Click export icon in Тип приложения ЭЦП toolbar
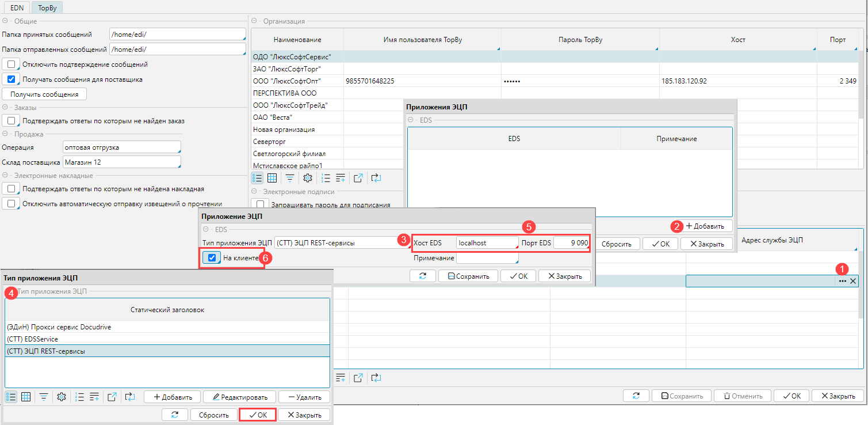The width and height of the screenshot is (868, 425). pyautogui.click(x=113, y=397)
